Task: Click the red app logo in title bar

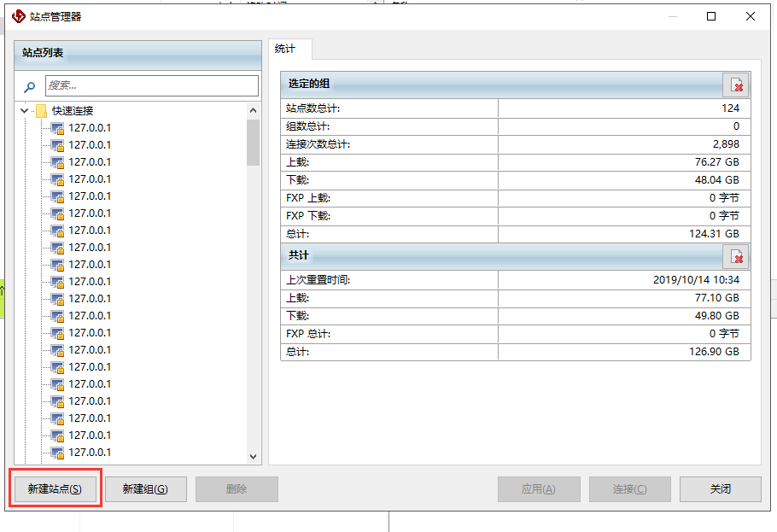Action: click(18, 16)
